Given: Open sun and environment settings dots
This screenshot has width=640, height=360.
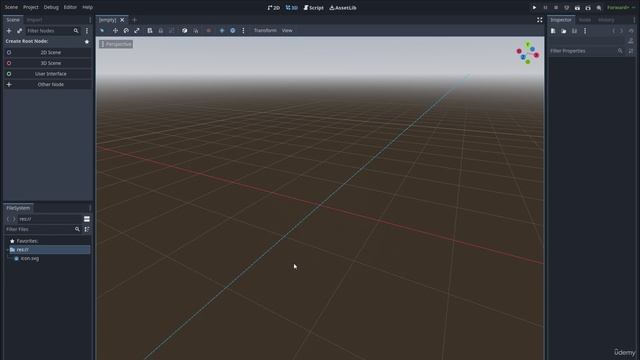Looking at the screenshot, I should pos(243,31).
